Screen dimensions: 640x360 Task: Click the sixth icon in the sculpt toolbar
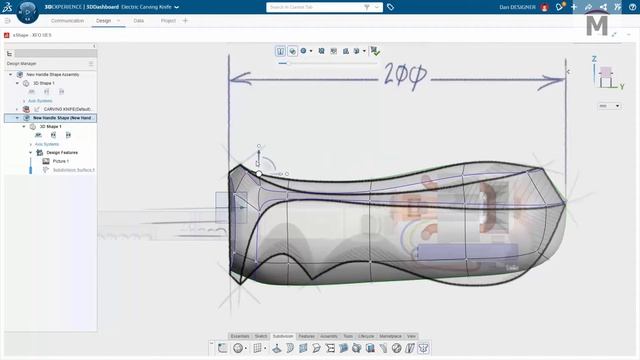(346, 51)
